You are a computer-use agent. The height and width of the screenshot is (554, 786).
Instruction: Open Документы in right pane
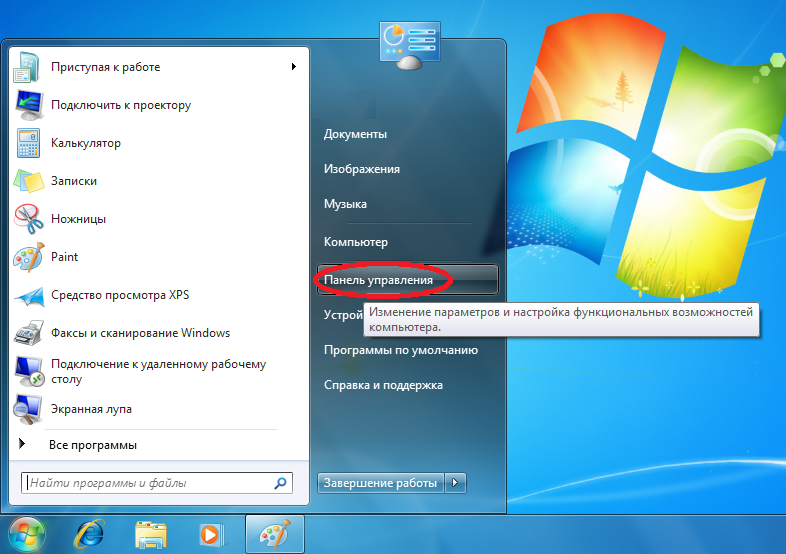355,134
